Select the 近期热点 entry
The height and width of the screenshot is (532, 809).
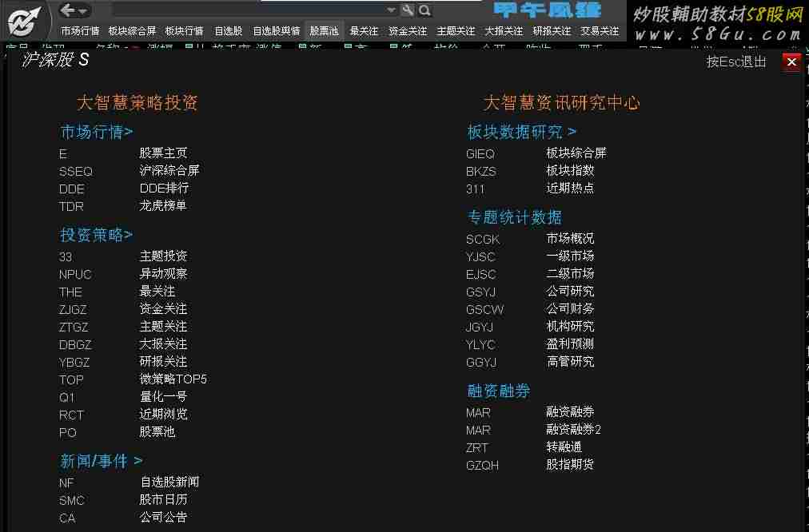pos(570,189)
